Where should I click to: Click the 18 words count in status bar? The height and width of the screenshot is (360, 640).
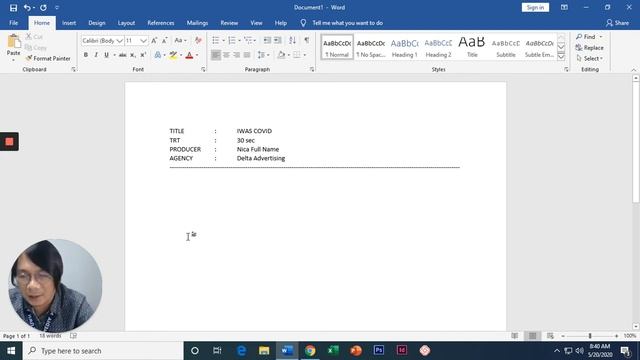(50, 336)
